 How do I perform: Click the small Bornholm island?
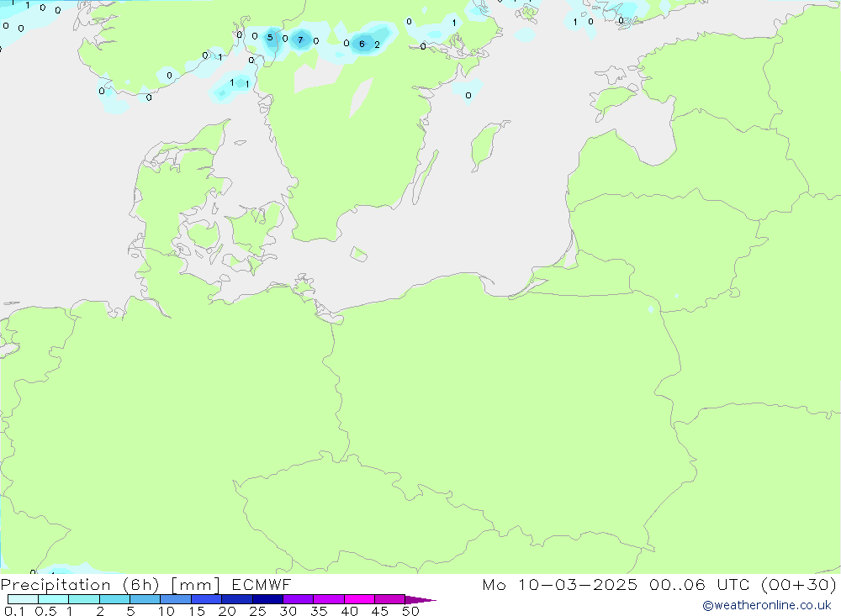coord(358,254)
